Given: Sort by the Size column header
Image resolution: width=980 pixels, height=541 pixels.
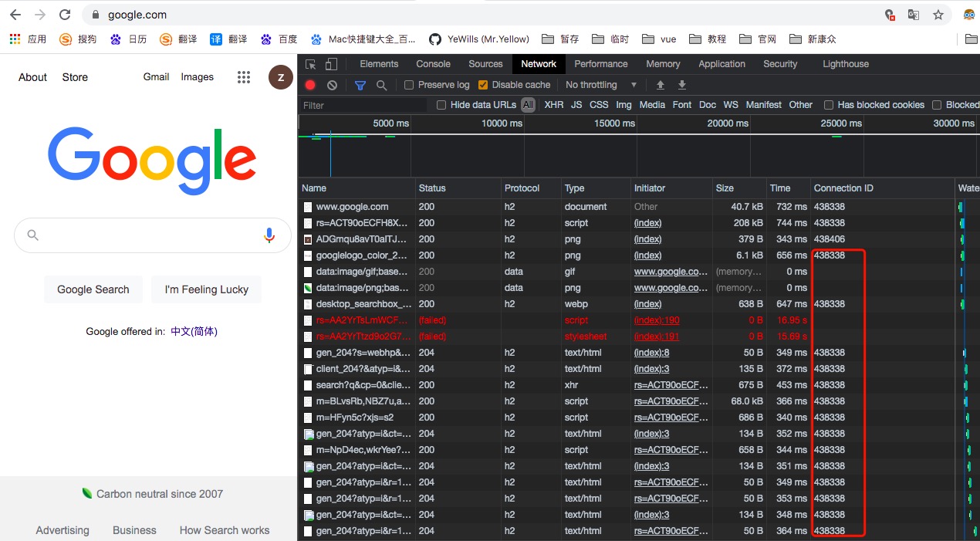Looking at the screenshot, I should tap(739, 188).
